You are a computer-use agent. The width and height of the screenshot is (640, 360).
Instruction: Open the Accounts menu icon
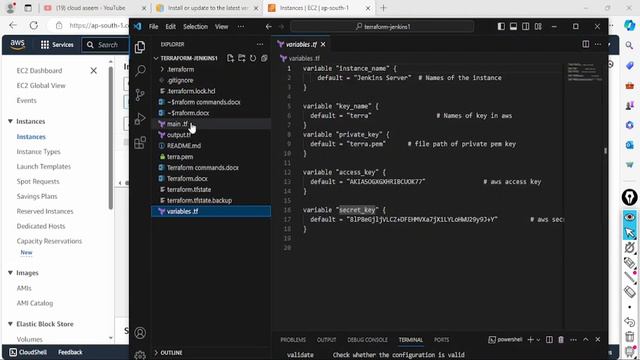coord(140,333)
